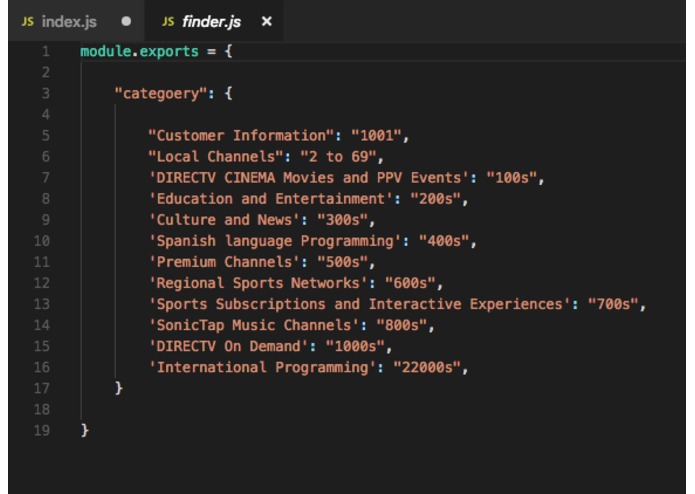This screenshot has width=695, height=494.
Task: Click the "400s" value
Action: (444, 241)
